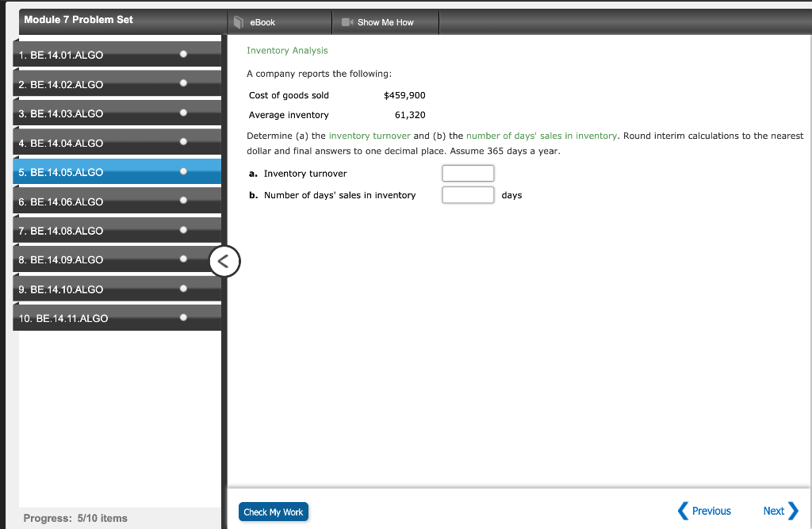Click the Previous blue arrow icon
The width and height of the screenshot is (812, 529).
683,511
